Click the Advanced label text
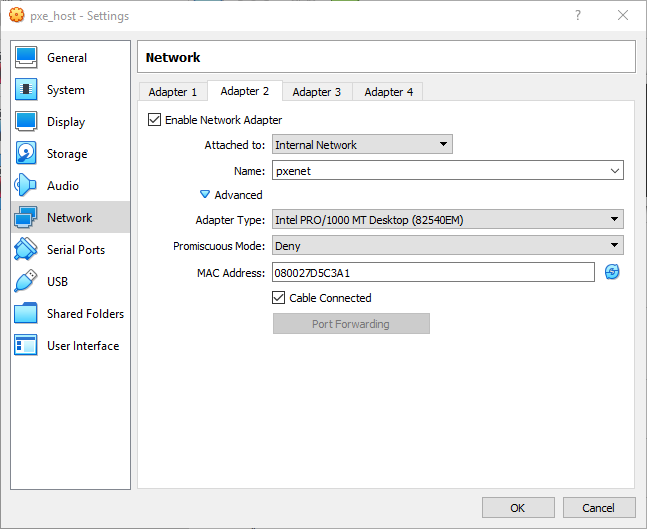Viewport: 647px width, 529px height. coord(238,195)
